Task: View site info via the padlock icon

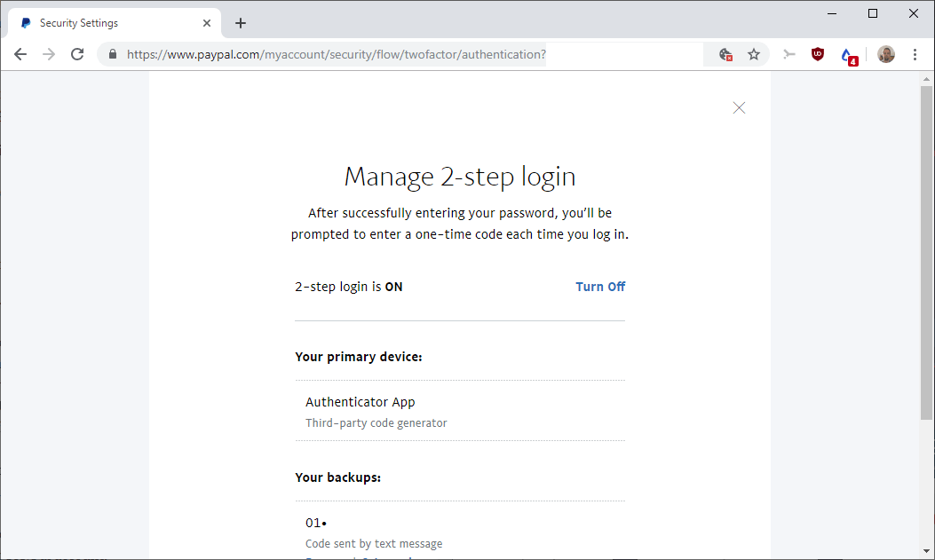Action: [113, 54]
